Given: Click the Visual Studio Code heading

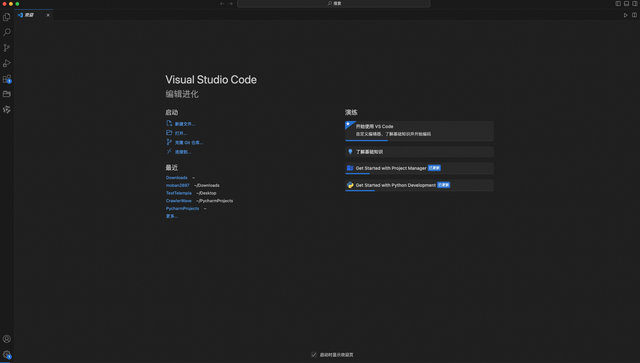Looking at the screenshot, I should click(x=211, y=80).
